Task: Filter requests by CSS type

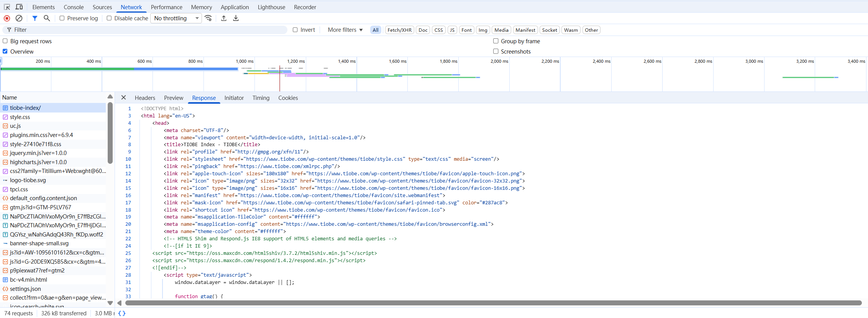Action: point(439,30)
